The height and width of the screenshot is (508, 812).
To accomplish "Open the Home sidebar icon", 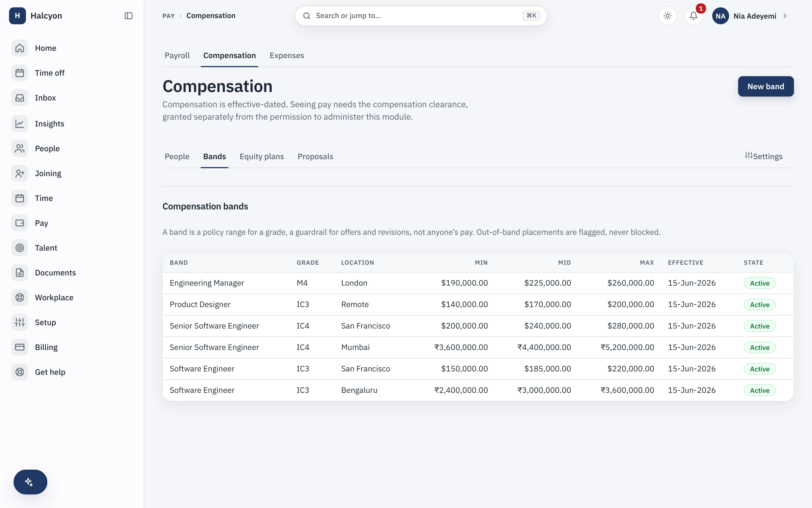I will [x=20, y=48].
